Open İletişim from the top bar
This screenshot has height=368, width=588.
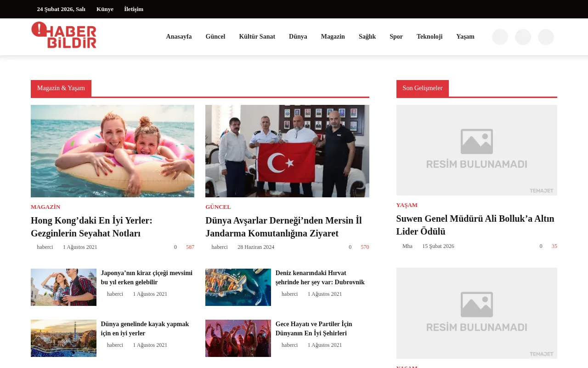pyautogui.click(x=133, y=9)
